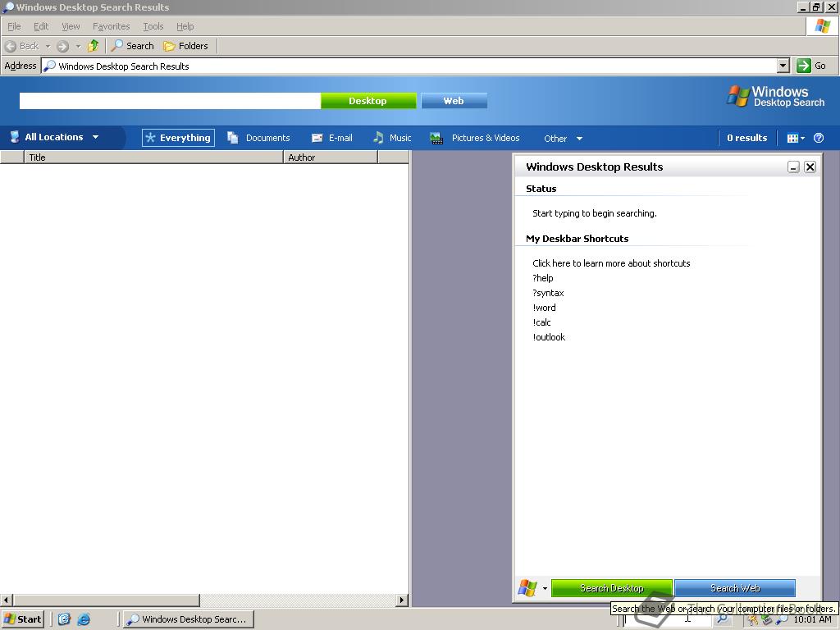Screen dimensions: 840x630
Task: Launch Internet Explorer from Quick Launch
Action: [84, 619]
